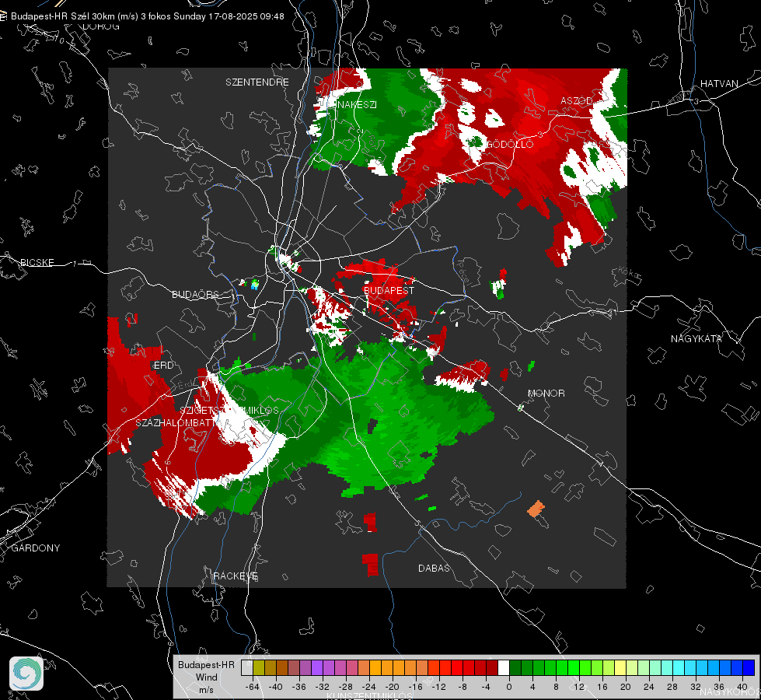
Task: Click the -36 legend value
Action: tap(299, 688)
